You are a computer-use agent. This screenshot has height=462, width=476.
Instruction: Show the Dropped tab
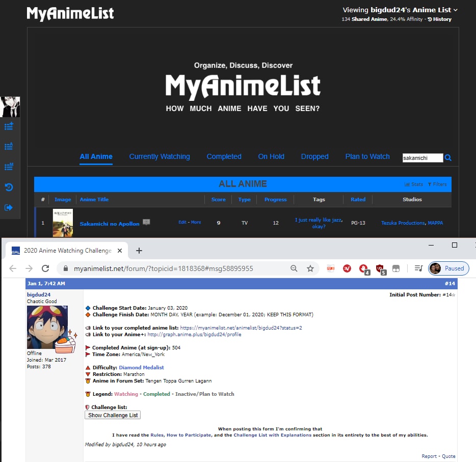point(315,156)
